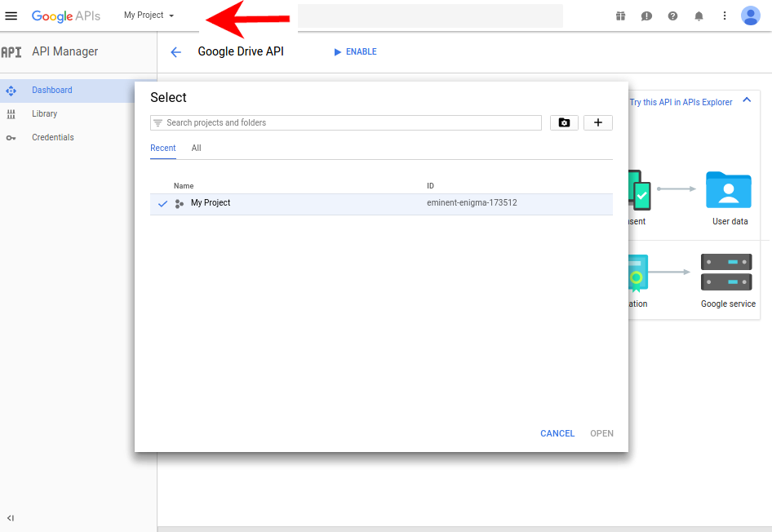The image size is (772, 532).
Task: Open the hamburger navigation menu
Action: point(11,16)
